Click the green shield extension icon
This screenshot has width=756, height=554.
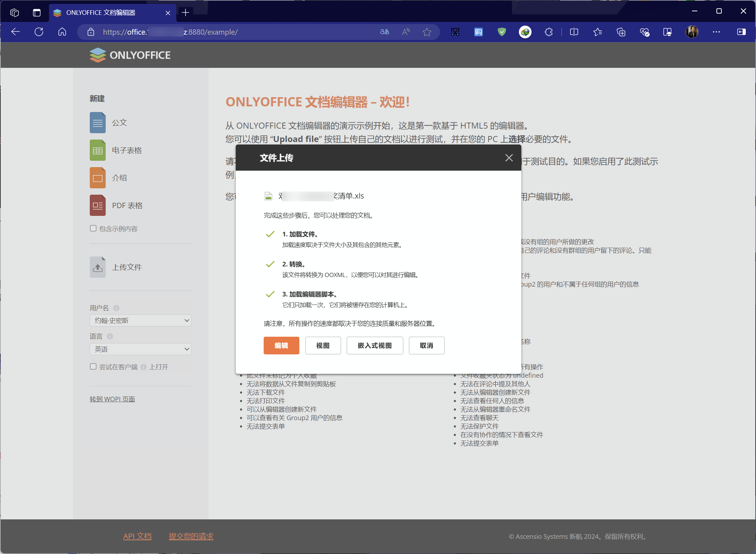pyautogui.click(x=502, y=32)
